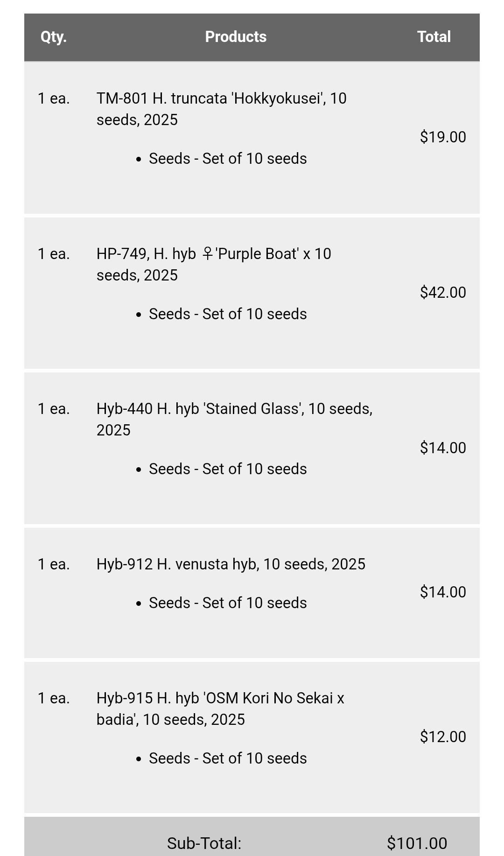Click the $12.00 price for Hyb-915
The width and height of the screenshot is (504, 856).
(x=443, y=737)
